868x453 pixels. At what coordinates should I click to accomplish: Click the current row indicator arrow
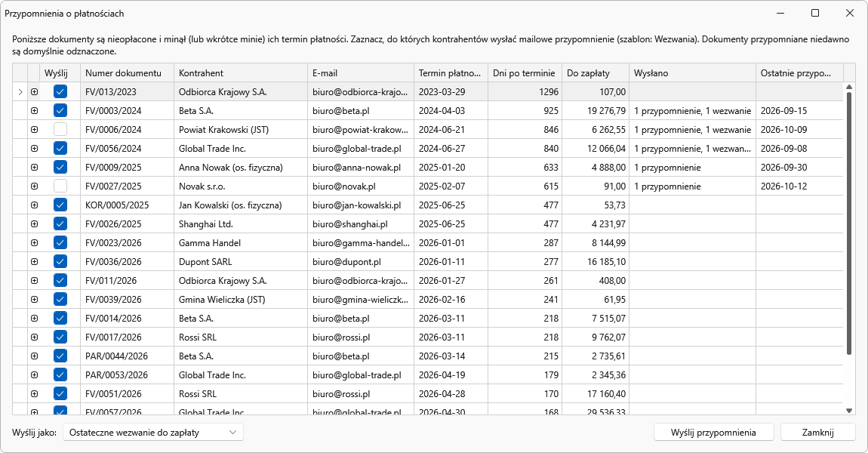click(x=20, y=92)
